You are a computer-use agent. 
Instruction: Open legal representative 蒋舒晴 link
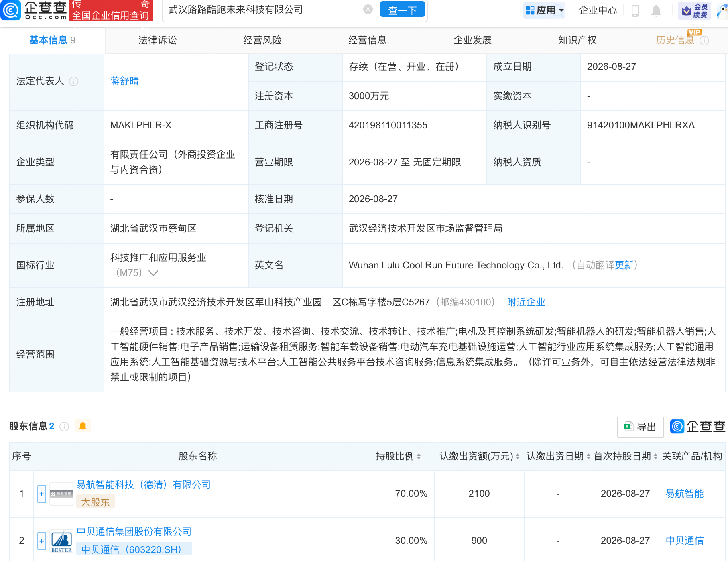[124, 81]
